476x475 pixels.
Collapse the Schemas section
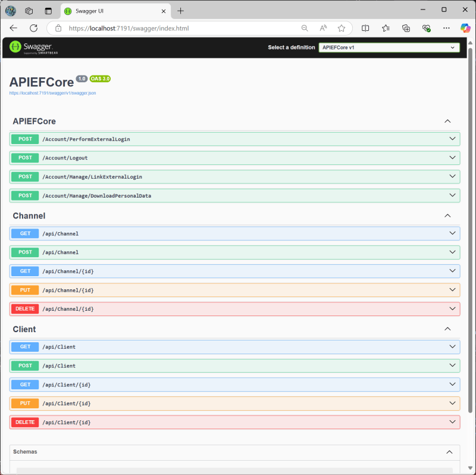click(x=449, y=452)
